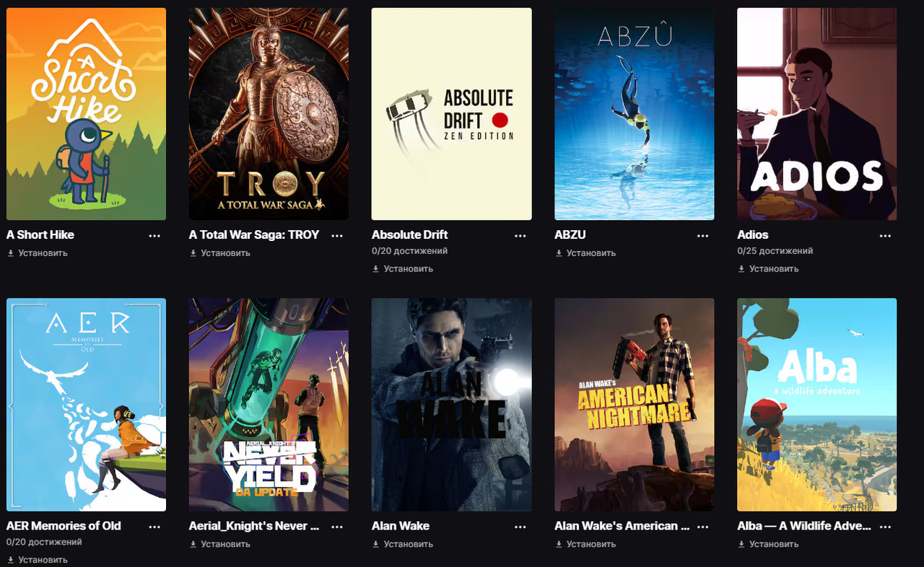This screenshot has width=924, height=567.
Task: Click Установить under Alan Wake
Action: click(403, 544)
